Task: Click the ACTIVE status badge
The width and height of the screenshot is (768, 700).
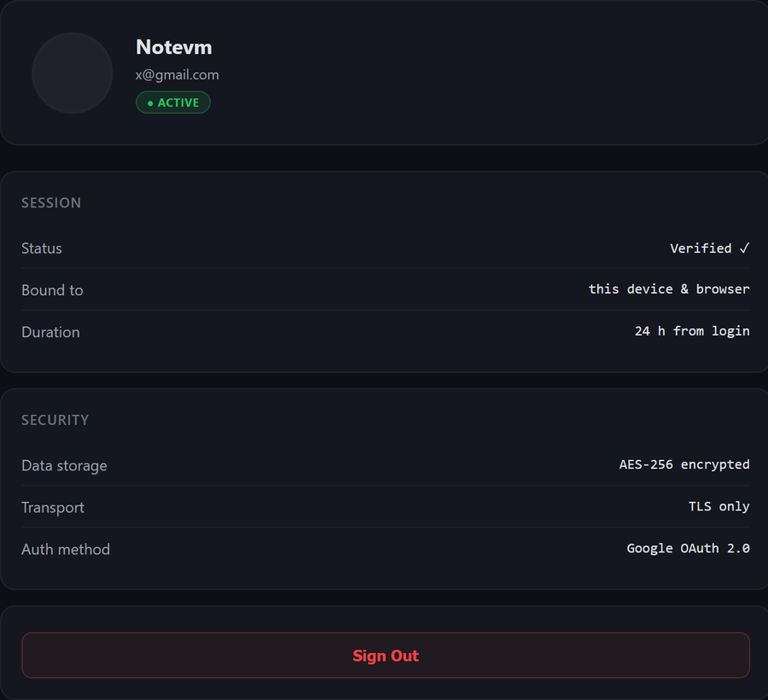Action: point(173,102)
